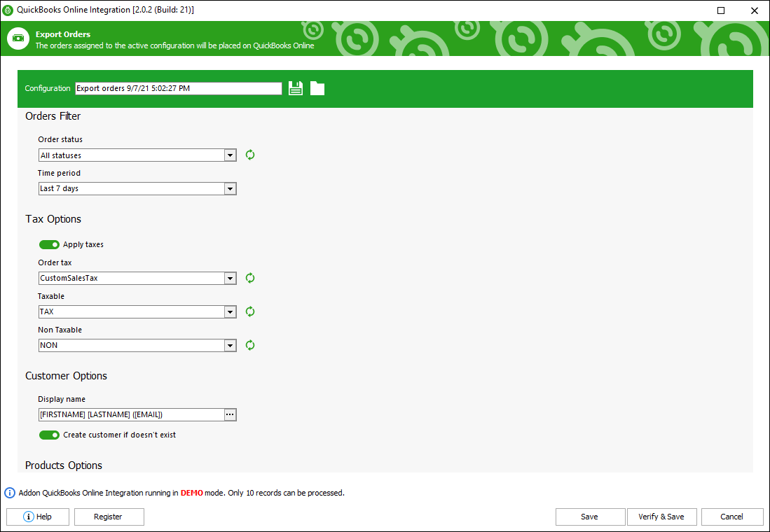Click the save configuration floppy disk icon
The height and width of the screenshot is (532, 770).
click(296, 88)
